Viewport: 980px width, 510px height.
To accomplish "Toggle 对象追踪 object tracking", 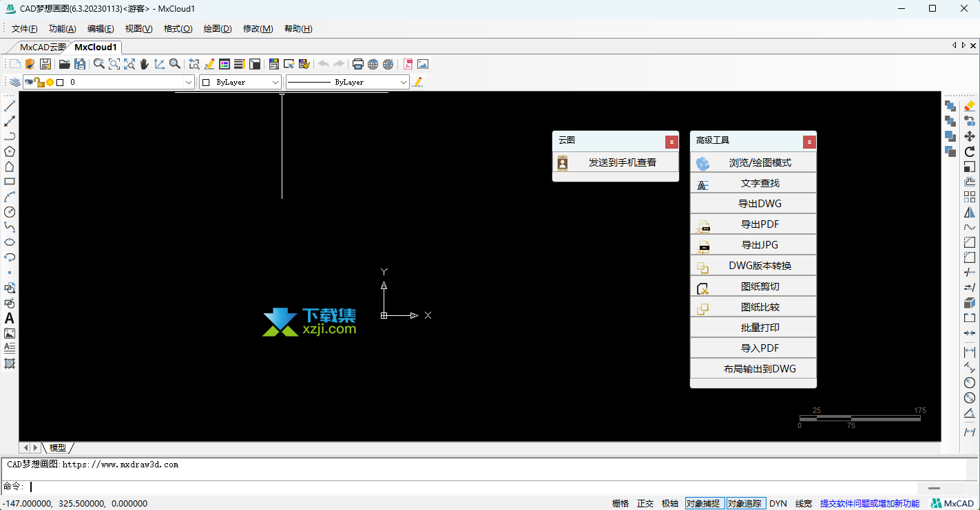I will tap(745, 504).
